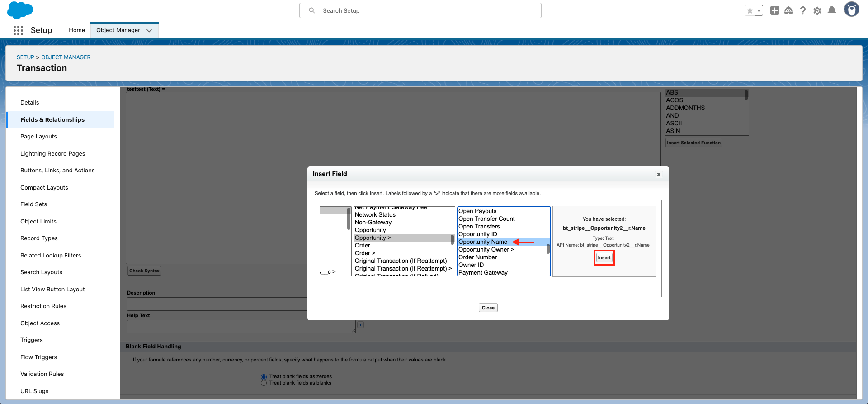The image size is (868, 404).
Task: Expand the Opportunity > lookup entry
Action: point(402,238)
